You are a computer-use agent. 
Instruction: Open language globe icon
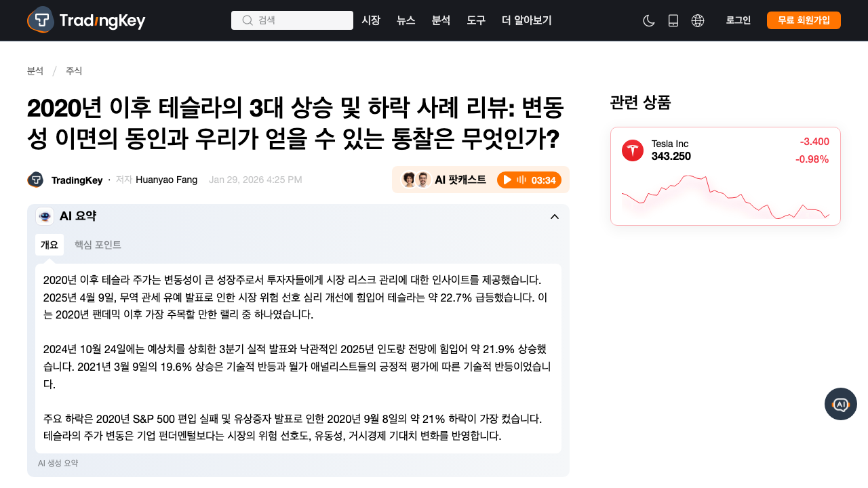(x=698, y=20)
